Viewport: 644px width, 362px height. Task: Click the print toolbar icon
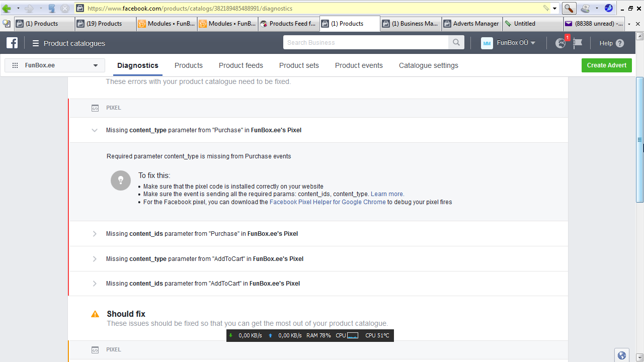tap(585, 9)
